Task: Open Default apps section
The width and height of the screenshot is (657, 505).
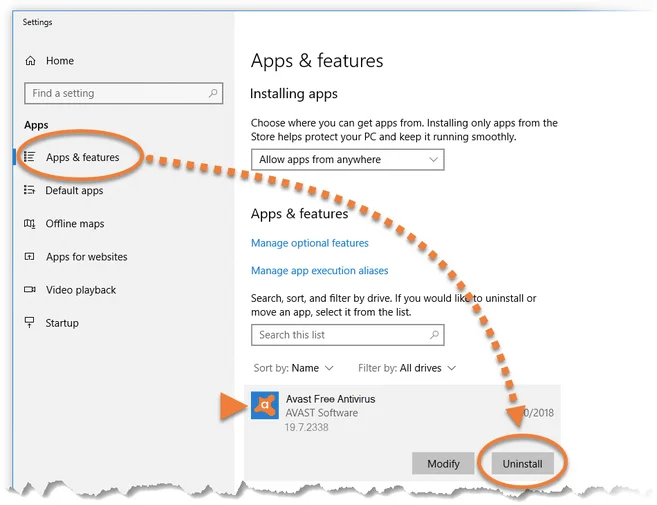Action: point(74,190)
